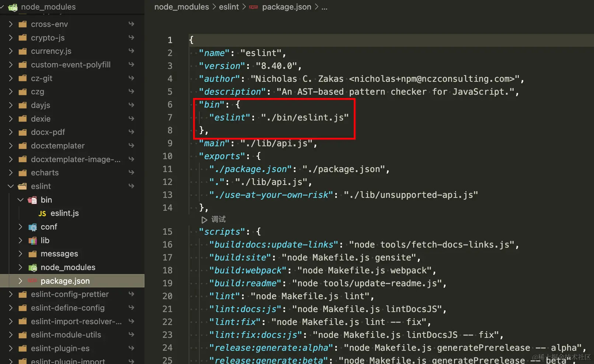Expand the currency.js folder chevron
The width and height of the screenshot is (594, 364).
click(11, 51)
